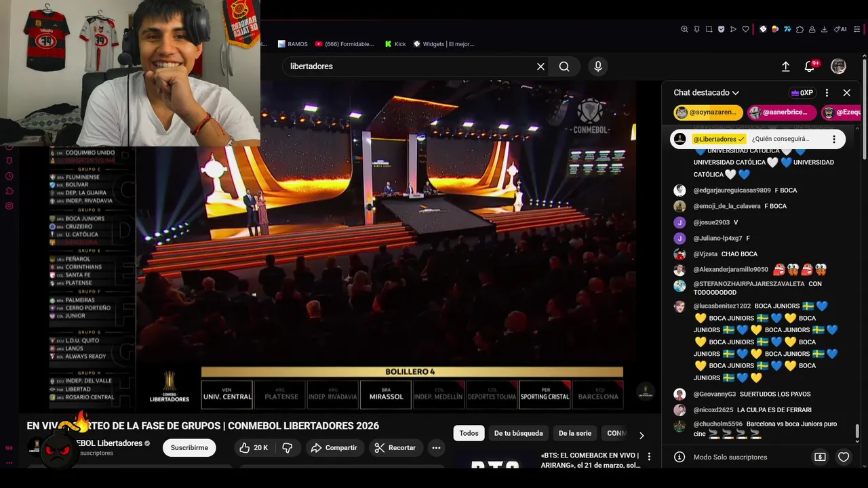Click the pinned @Libertadores poll message
The height and width of the screenshot is (488, 868).
click(757, 139)
